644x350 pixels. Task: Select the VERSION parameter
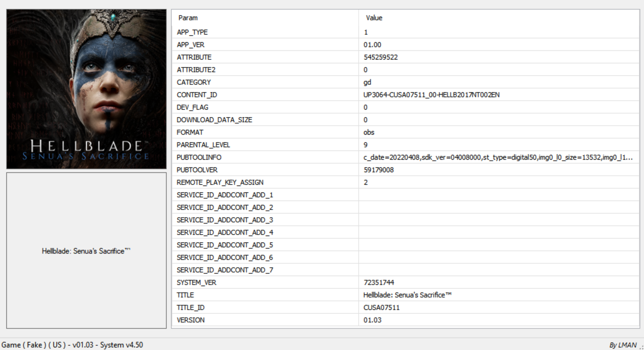coord(190,320)
